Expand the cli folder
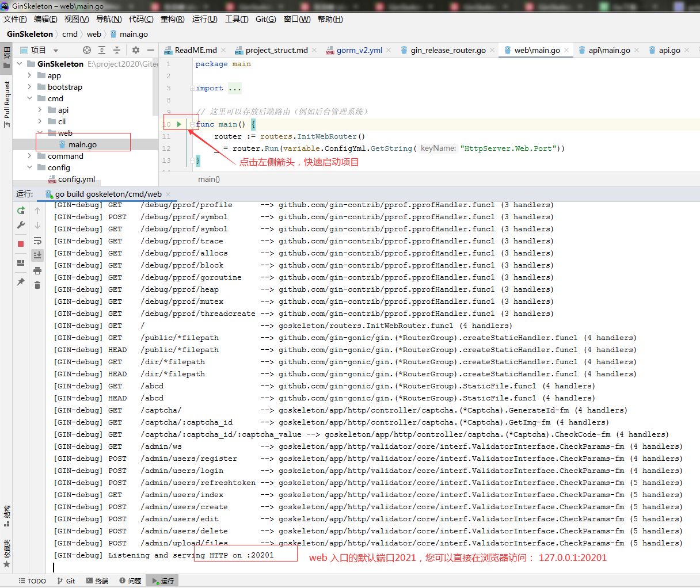 pos(40,121)
